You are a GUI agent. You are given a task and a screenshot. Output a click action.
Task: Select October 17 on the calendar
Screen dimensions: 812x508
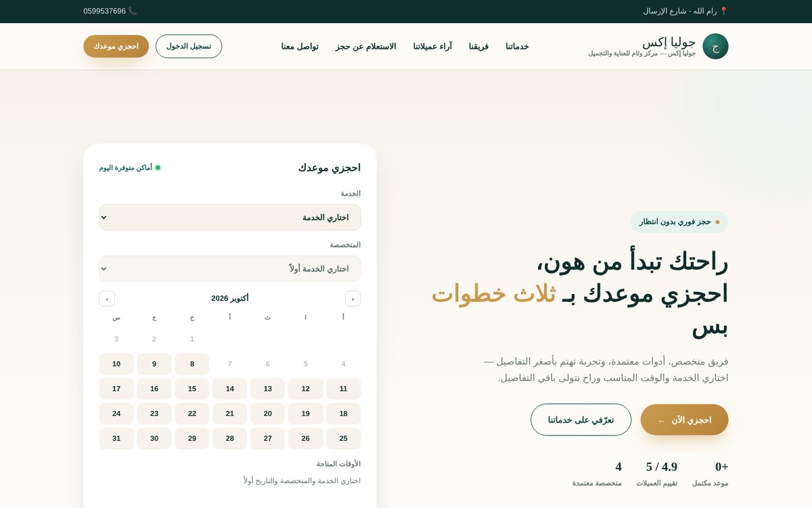116,389
